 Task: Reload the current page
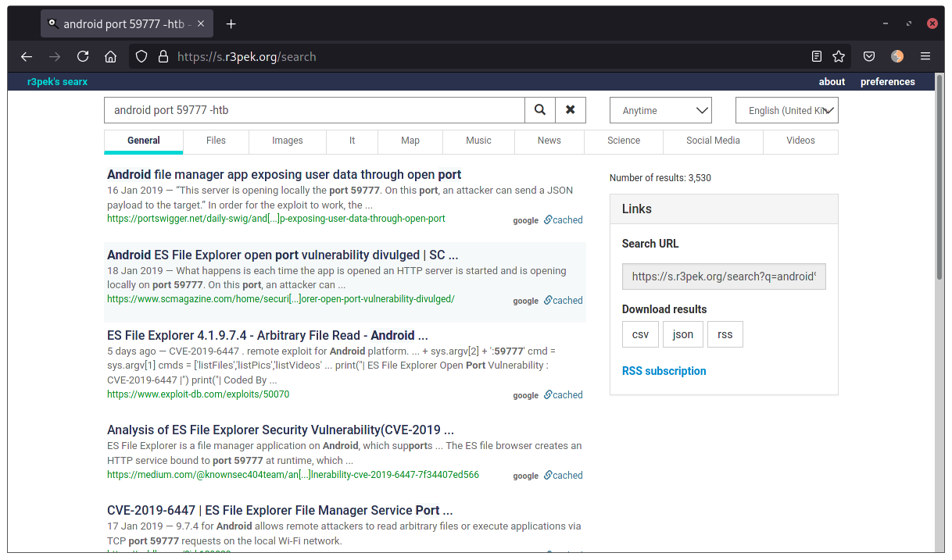point(82,56)
